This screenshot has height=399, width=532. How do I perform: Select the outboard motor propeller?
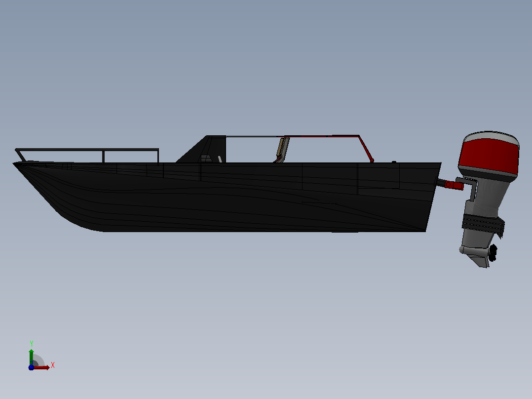pos(493,253)
